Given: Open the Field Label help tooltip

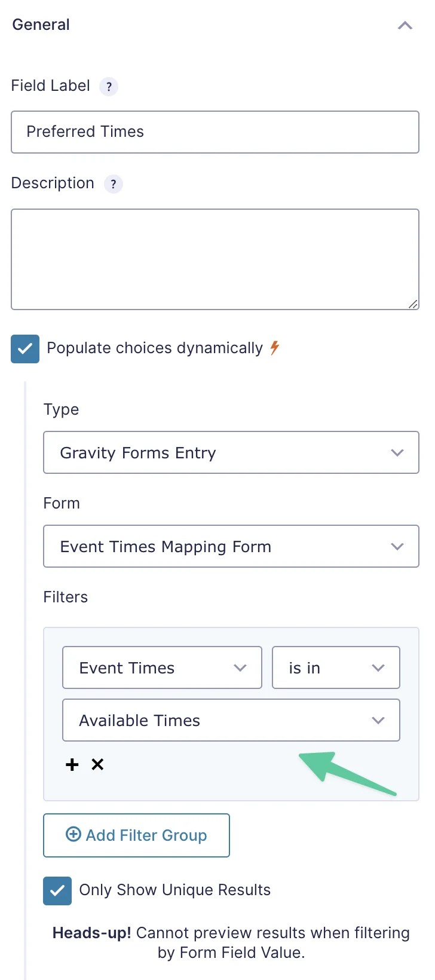Looking at the screenshot, I should click(x=108, y=86).
